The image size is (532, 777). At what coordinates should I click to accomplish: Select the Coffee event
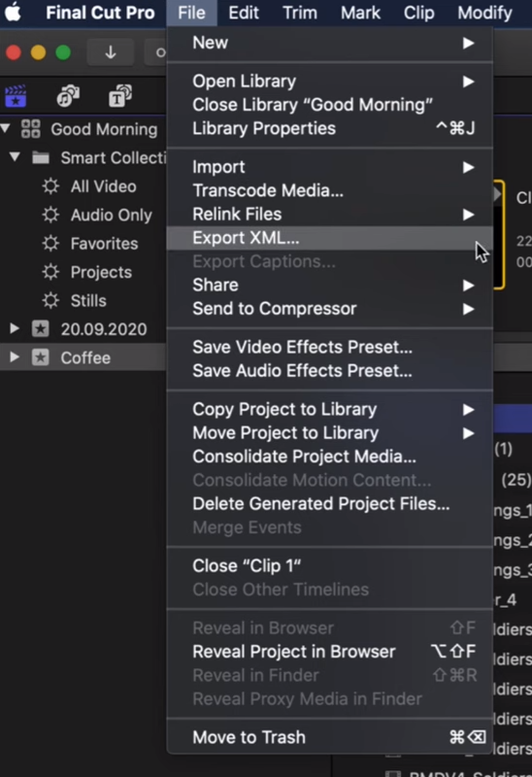coord(85,357)
